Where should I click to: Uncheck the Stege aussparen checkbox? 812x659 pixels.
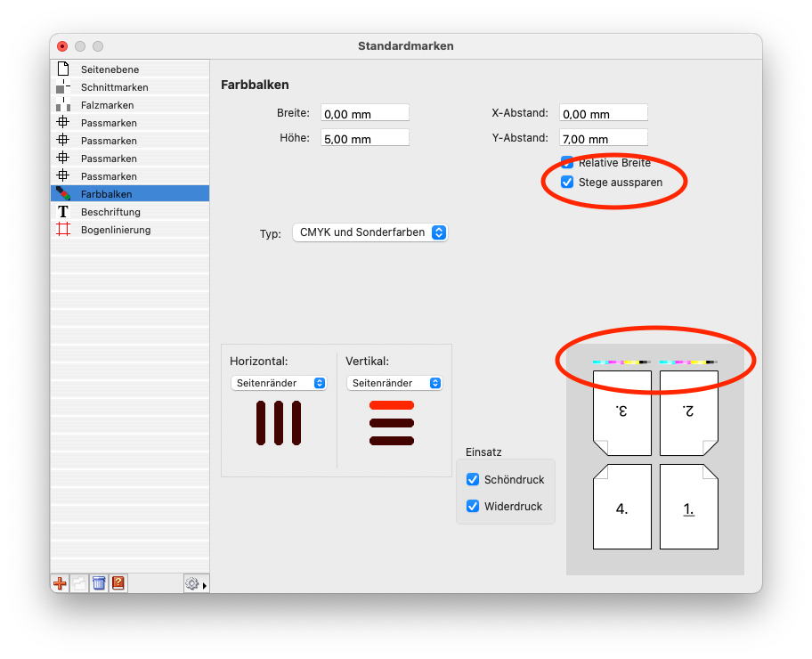(x=567, y=182)
